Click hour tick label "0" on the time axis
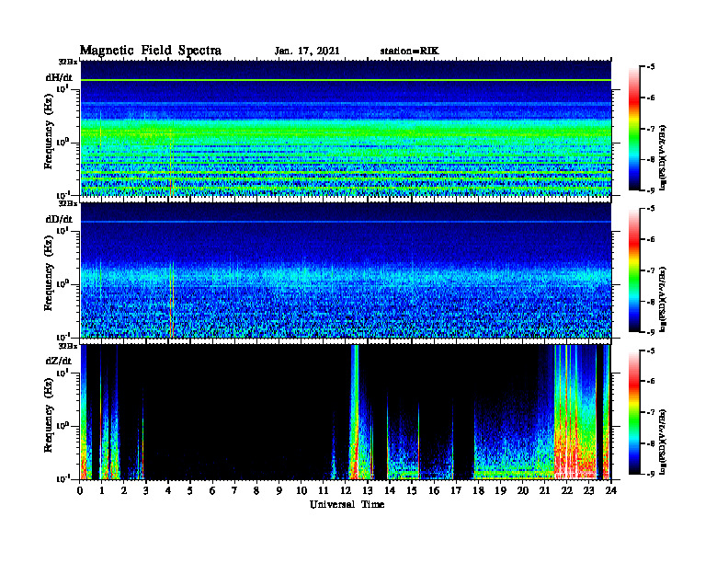Viewport: 728px width, 563px height. tap(80, 490)
